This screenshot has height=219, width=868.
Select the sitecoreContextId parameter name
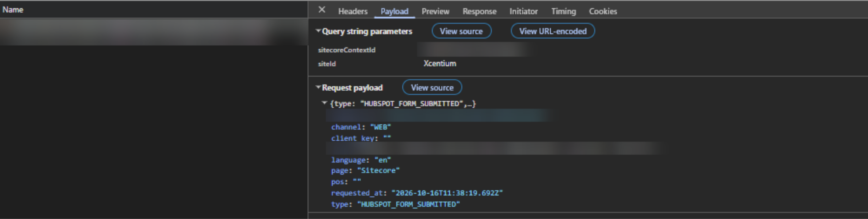346,50
